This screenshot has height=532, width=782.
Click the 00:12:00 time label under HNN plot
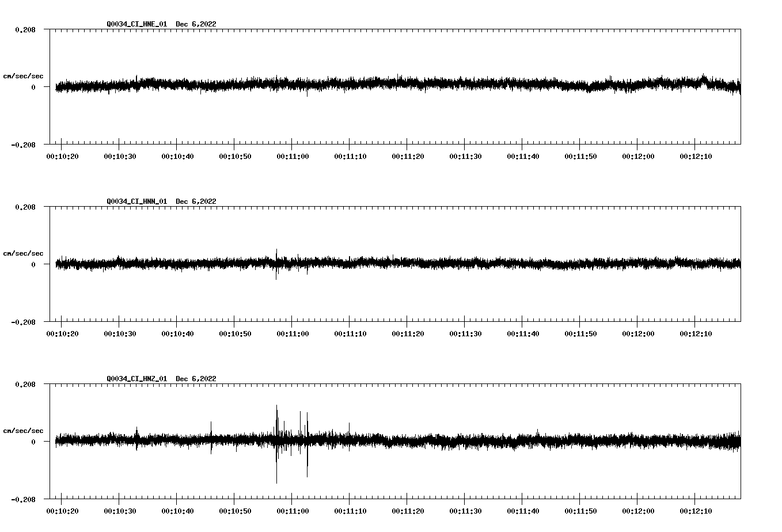point(638,334)
